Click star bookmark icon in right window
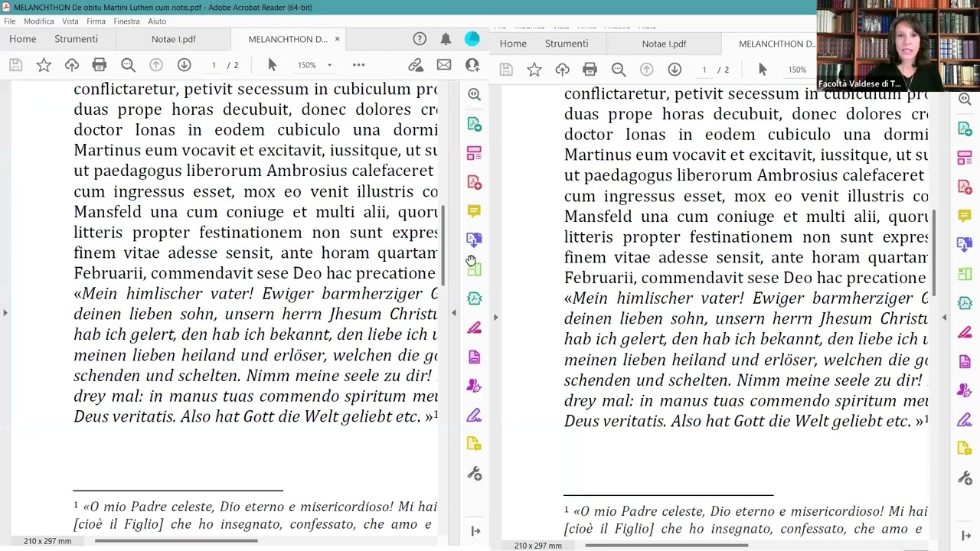Image resolution: width=980 pixels, height=551 pixels. pos(534,70)
